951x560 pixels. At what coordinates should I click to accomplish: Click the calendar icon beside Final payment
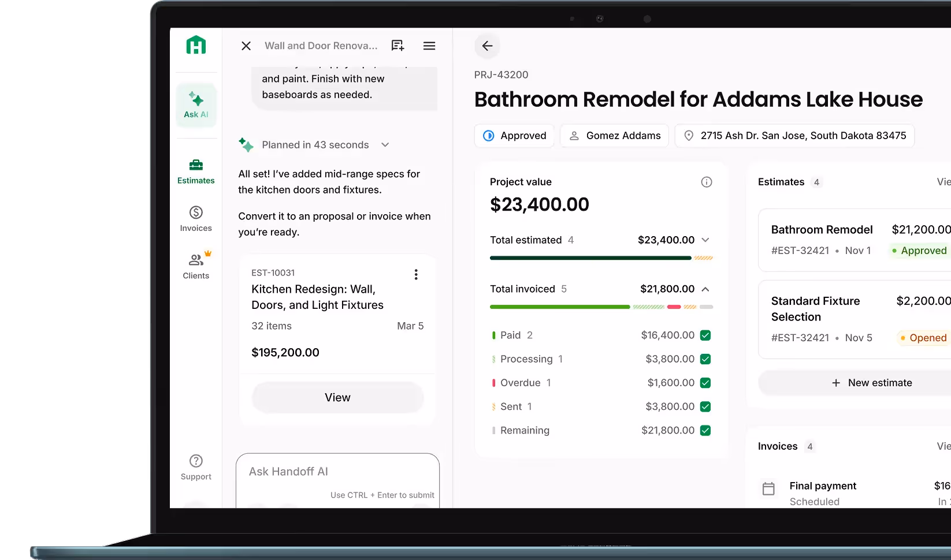[x=768, y=488]
